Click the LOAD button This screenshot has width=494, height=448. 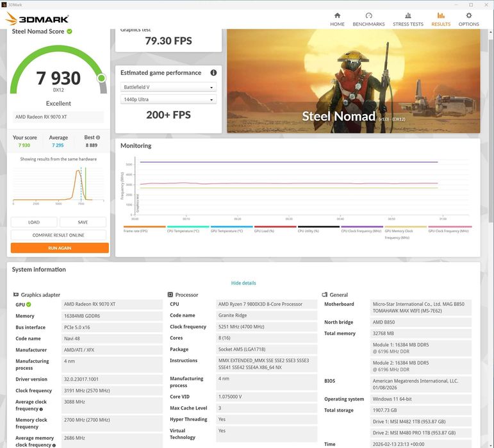34,222
